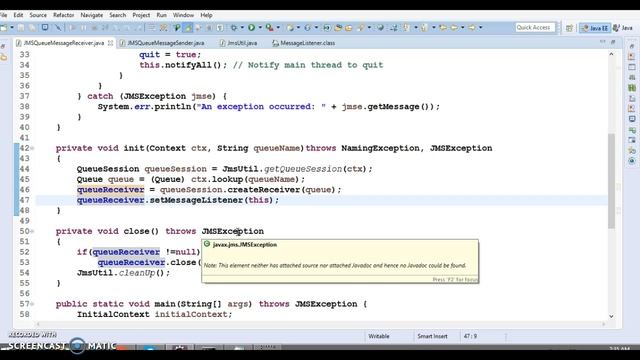The height and width of the screenshot is (360, 640).
Task: Open the Back history dropdown arrow
Action: coord(462,27)
